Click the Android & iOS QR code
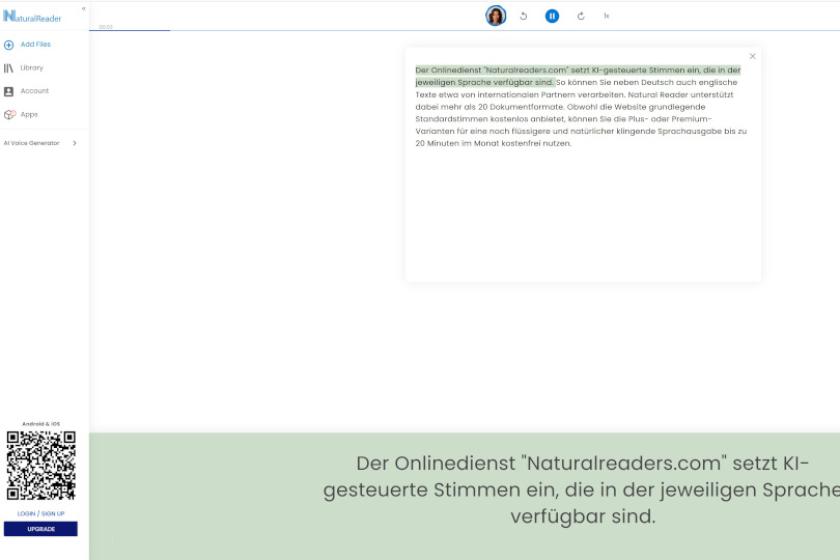This screenshot has height=560, width=840. [41, 465]
